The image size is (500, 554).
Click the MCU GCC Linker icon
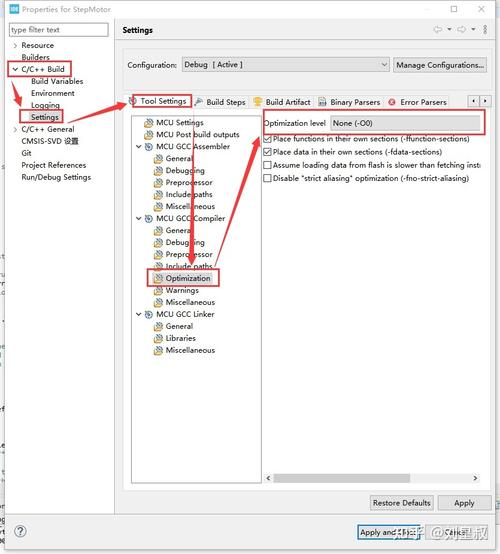click(149, 314)
